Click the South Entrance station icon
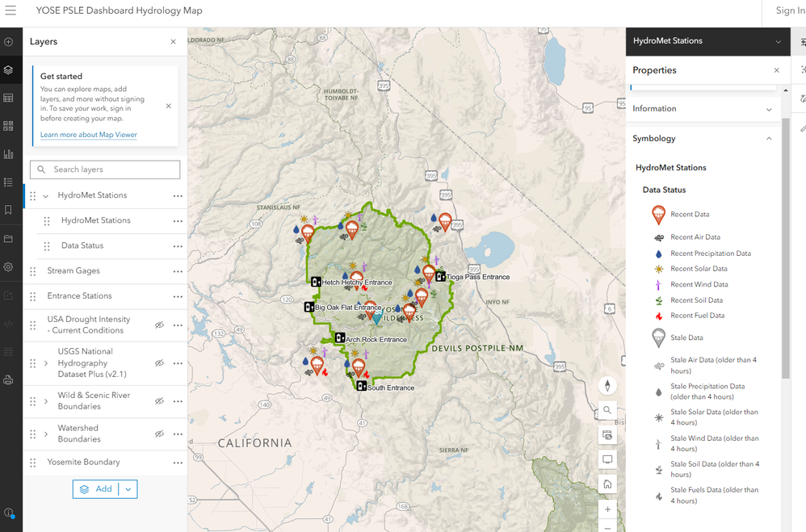 tap(361, 386)
